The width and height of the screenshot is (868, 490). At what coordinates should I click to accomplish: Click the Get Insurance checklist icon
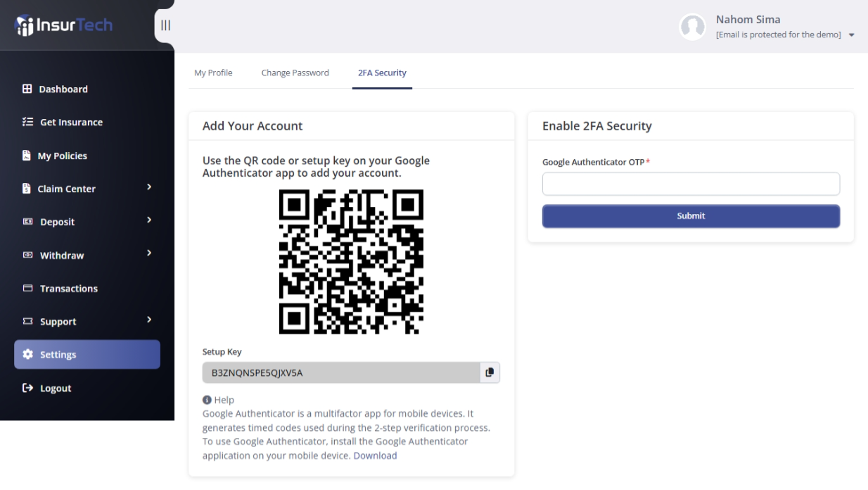pyautogui.click(x=27, y=122)
